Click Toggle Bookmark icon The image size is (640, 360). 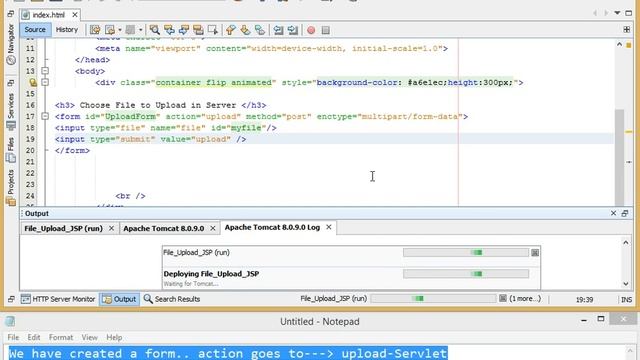[260, 30]
